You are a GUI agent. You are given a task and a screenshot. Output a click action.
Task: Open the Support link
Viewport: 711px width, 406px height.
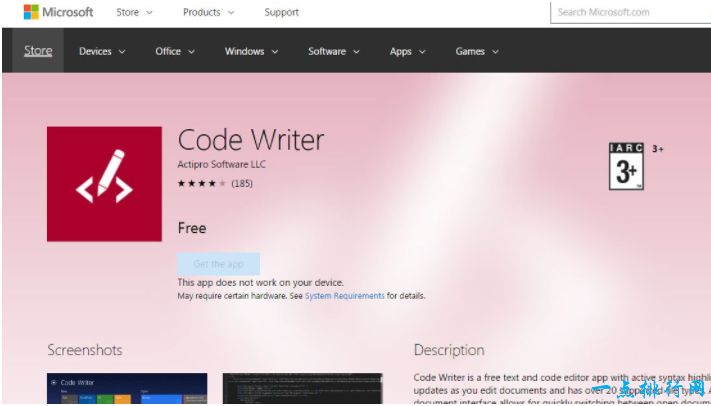pyautogui.click(x=282, y=12)
